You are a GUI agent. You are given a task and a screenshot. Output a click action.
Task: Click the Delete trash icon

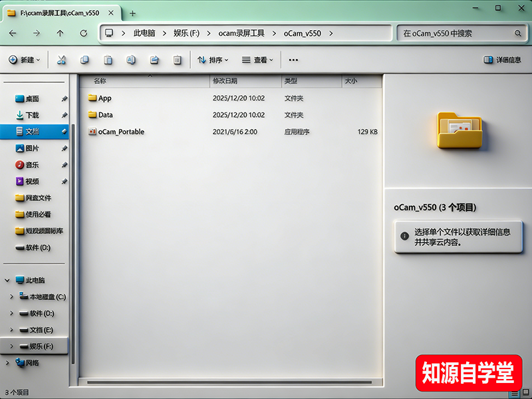176,61
